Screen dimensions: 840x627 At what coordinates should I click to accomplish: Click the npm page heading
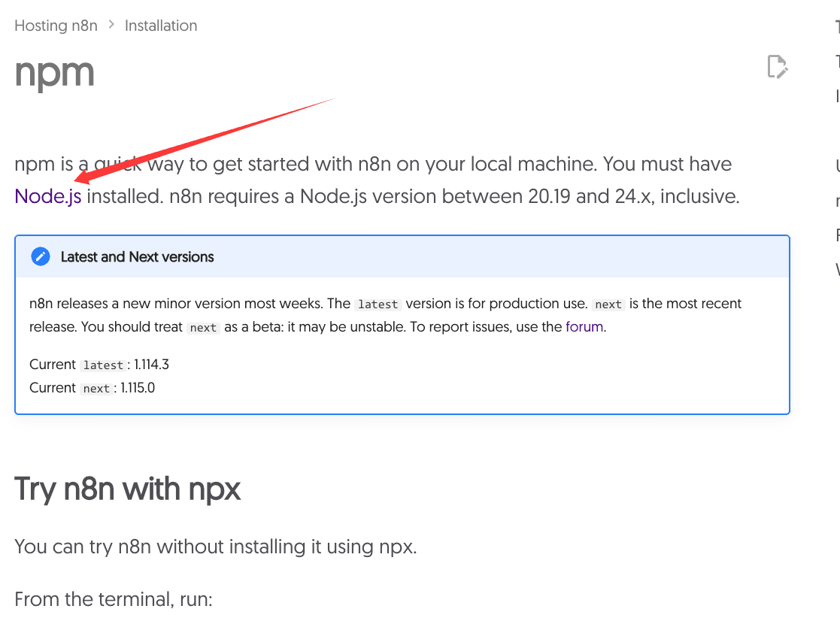54,72
